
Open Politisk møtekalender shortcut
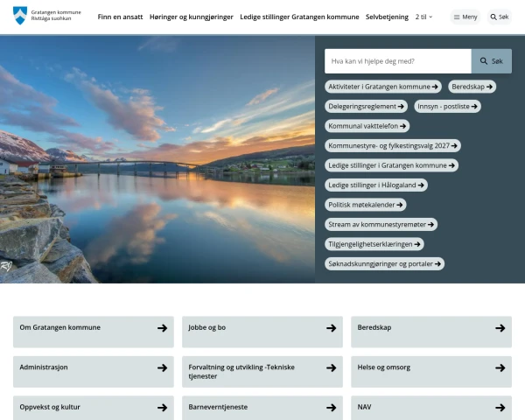click(x=365, y=205)
